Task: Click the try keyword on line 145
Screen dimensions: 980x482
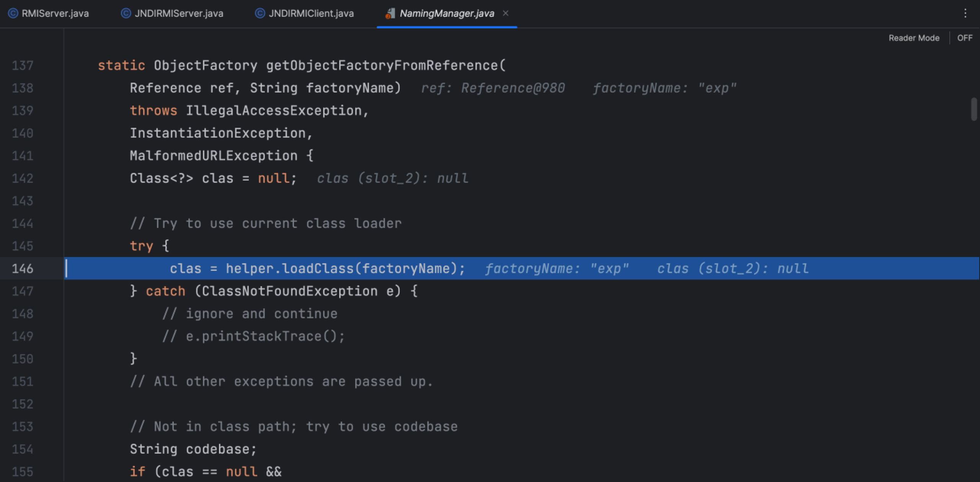Action: [141, 246]
